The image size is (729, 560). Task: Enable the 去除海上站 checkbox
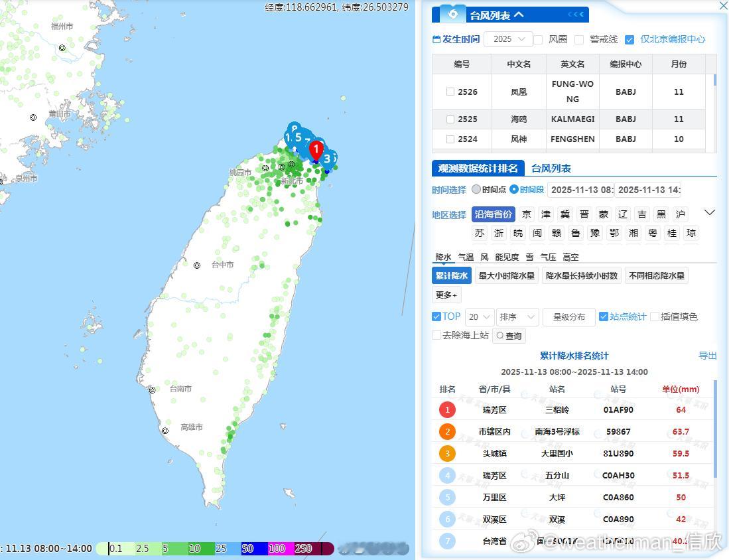(436, 335)
